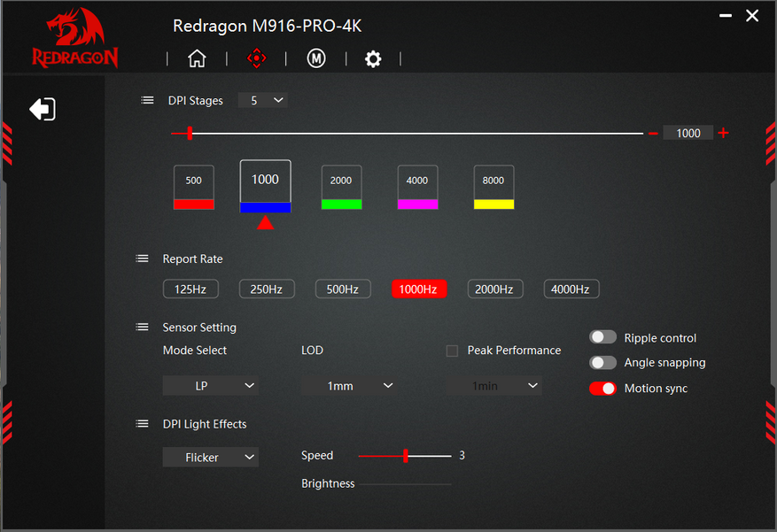Close the Redragon window
Screen dimensions: 777x532
point(752,16)
